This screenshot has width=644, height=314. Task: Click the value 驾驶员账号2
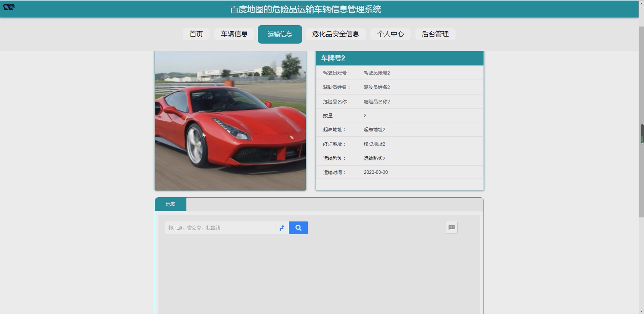[377, 73]
